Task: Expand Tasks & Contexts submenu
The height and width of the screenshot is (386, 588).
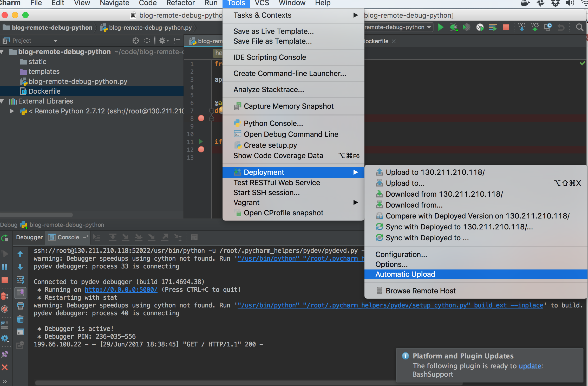Action: 293,15
